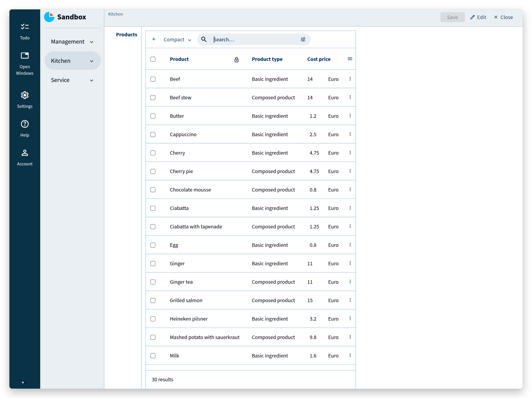Click Mashed potato with sauerkraut name
This screenshot has width=532, height=398.
(x=204, y=337)
